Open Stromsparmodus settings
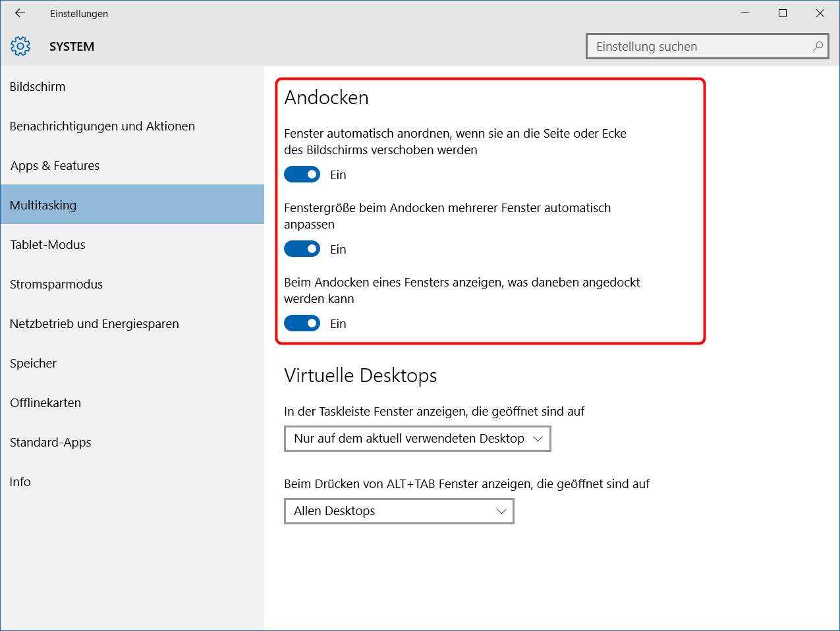The width and height of the screenshot is (840, 631). (x=56, y=285)
